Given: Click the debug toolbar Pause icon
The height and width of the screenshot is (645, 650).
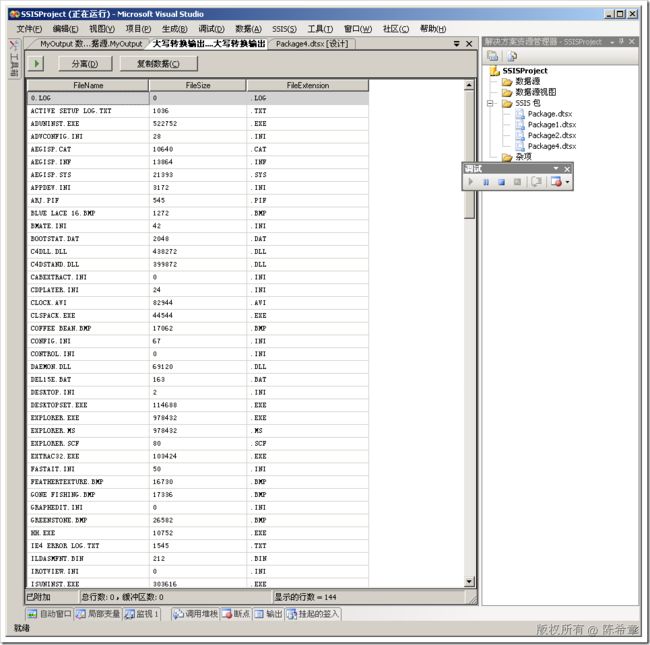Looking at the screenshot, I should [x=486, y=182].
